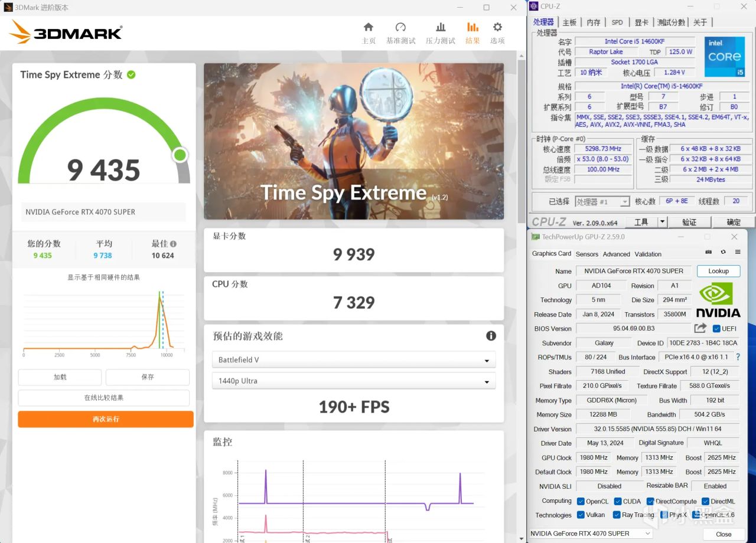Image resolution: width=756 pixels, height=543 pixels.
Task: Switch to the Sensors tab in GPU-Z
Action: [587, 254]
